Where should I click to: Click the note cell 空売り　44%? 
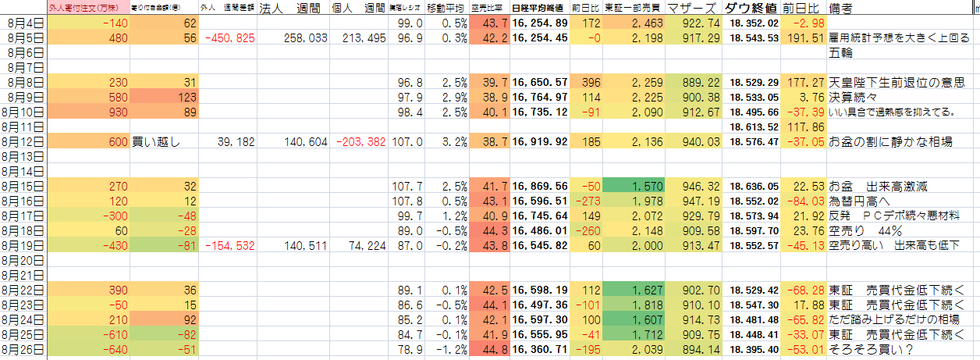[x=866, y=231]
